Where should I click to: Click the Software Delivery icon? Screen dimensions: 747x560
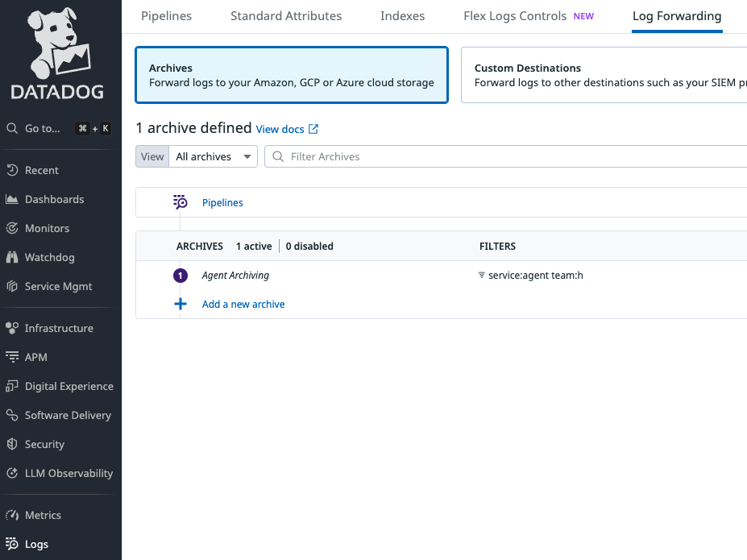(12, 415)
